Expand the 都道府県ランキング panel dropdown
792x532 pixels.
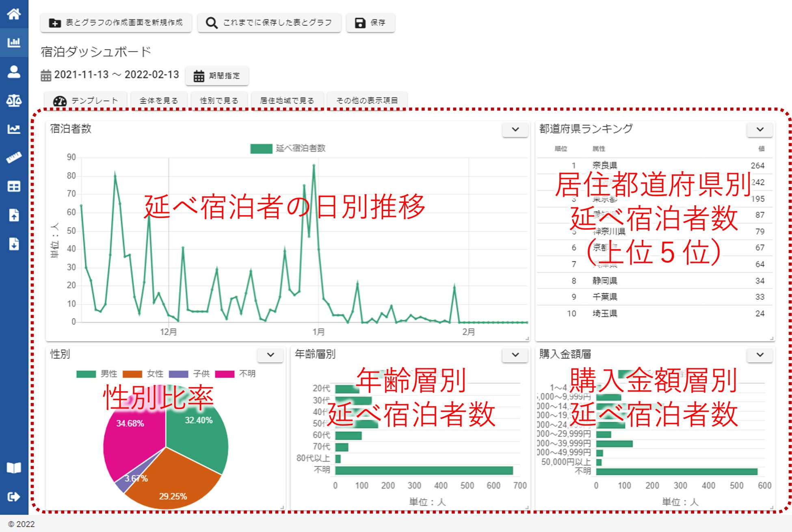[760, 129]
